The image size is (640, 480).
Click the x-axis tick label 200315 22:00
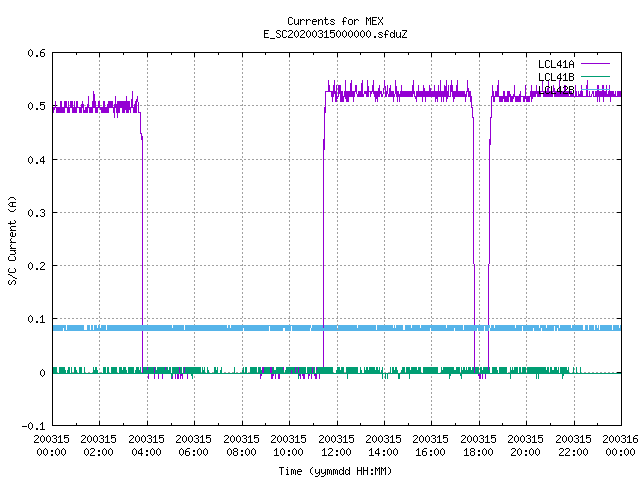tap(573, 445)
